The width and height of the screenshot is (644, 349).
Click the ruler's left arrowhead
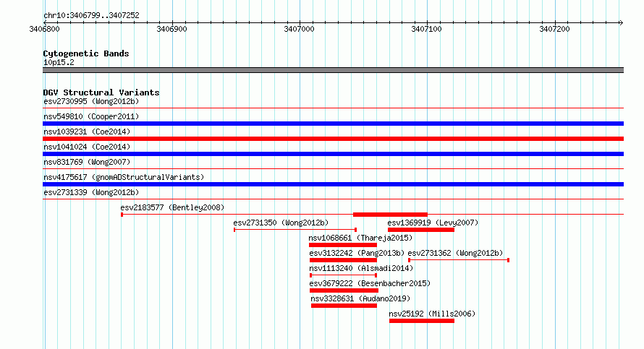point(45,23)
